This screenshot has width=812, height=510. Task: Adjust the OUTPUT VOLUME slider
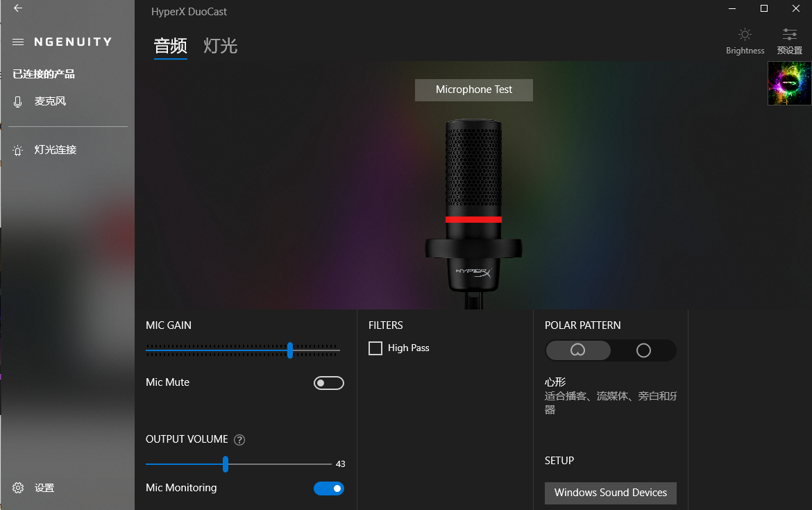pyautogui.click(x=226, y=464)
